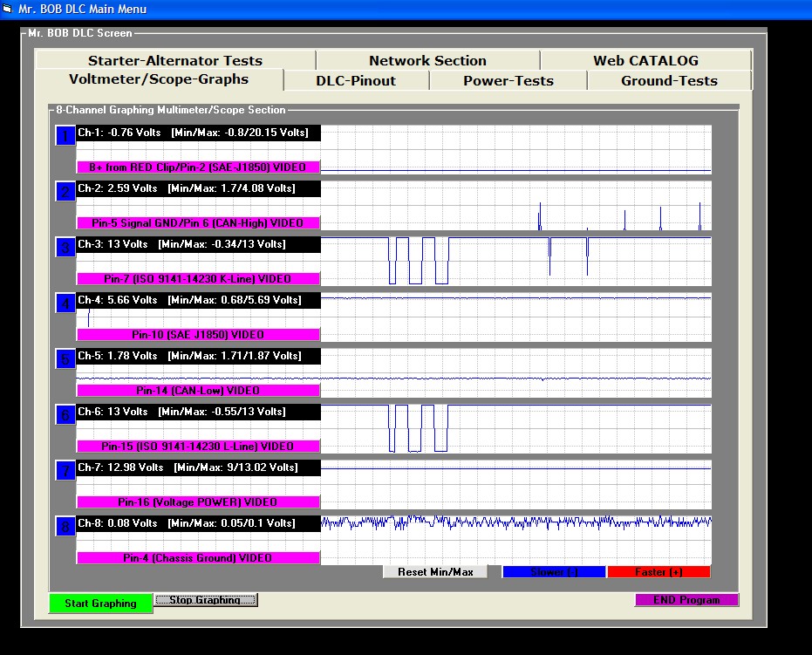Click the Pin-15 L-Line VIDEO button
This screenshot has height=655, width=812.
click(x=198, y=446)
